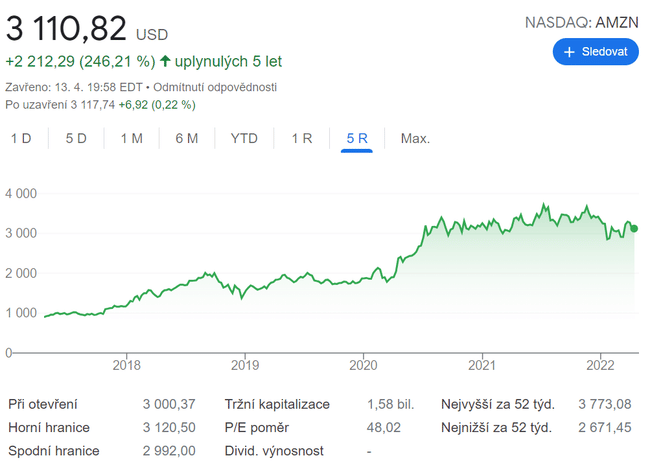
Task: Click the P/E poměr label
Action: pos(259,428)
